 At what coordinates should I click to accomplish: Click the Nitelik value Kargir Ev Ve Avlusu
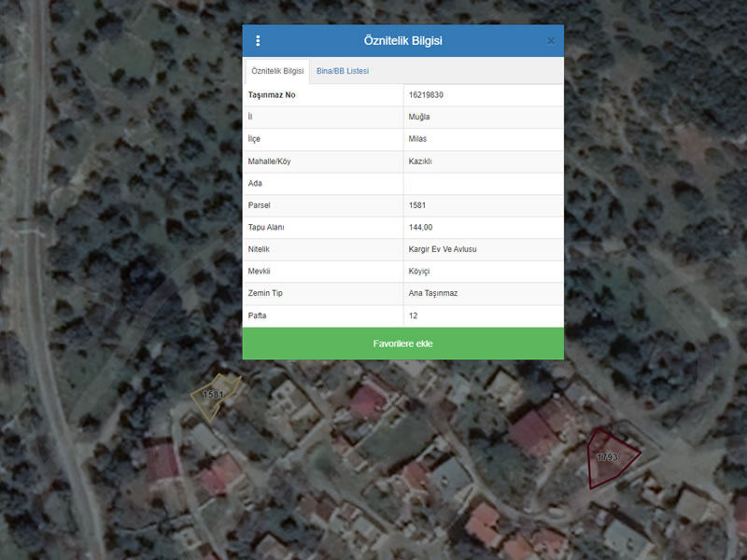click(x=443, y=249)
